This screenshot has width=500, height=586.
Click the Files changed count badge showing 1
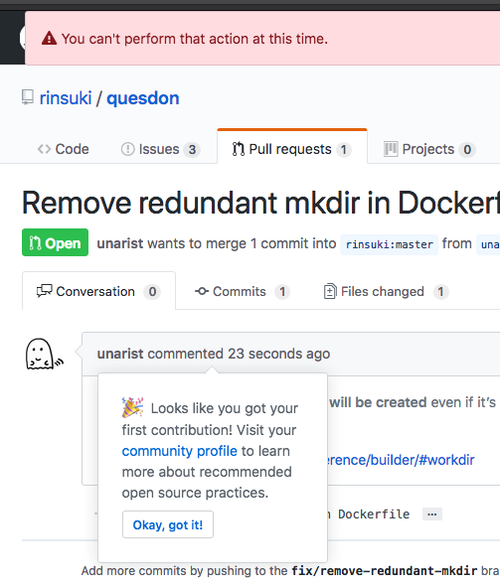click(x=441, y=292)
